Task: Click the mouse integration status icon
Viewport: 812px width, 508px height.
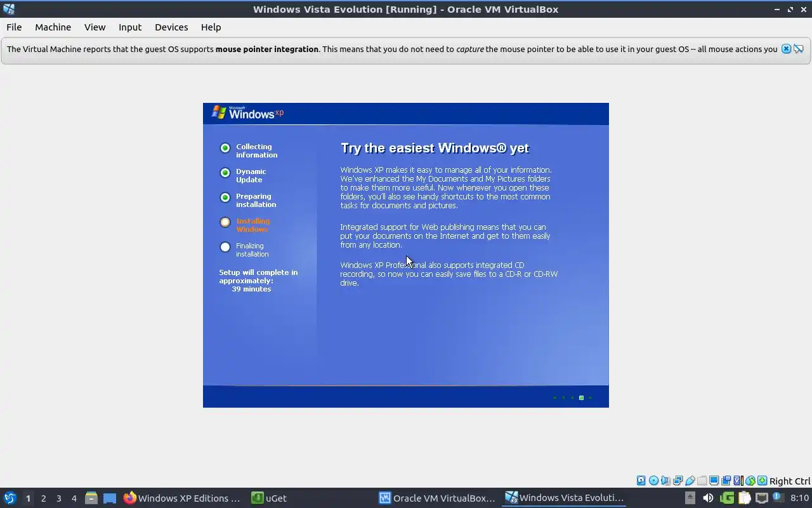Action: [x=750, y=481]
